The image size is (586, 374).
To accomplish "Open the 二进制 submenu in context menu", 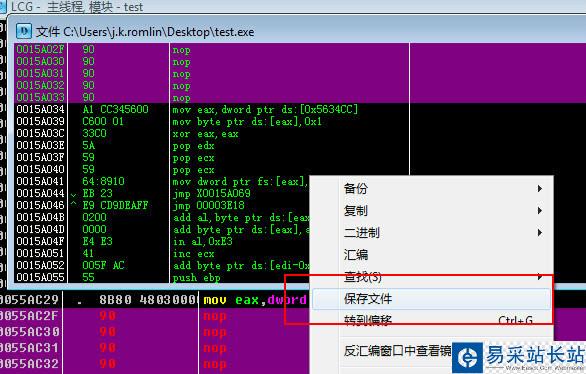I will pyautogui.click(x=432, y=232).
